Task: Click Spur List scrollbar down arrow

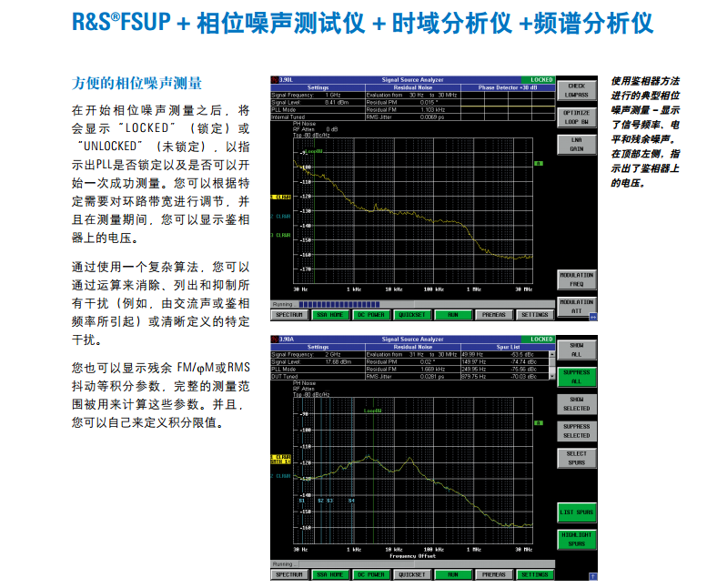Action: click(552, 377)
